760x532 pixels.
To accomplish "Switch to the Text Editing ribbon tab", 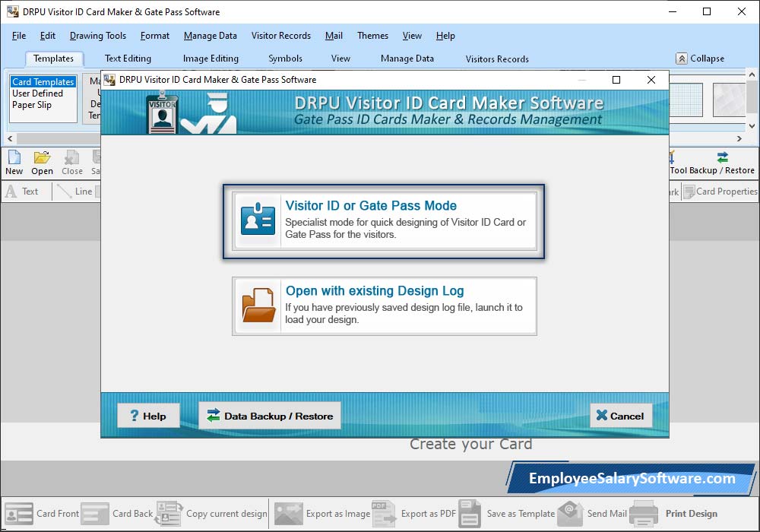I will tap(128, 59).
